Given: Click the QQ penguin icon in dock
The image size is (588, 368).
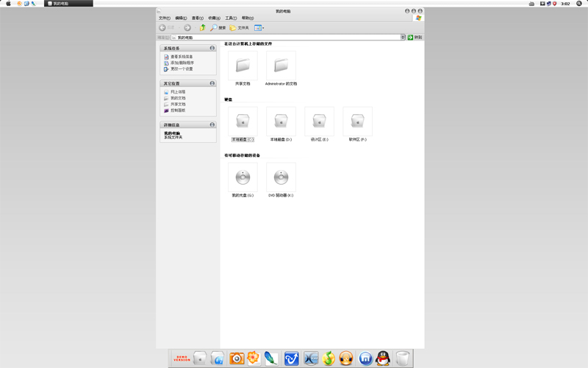Looking at the screenshot, I should point(383,358).
